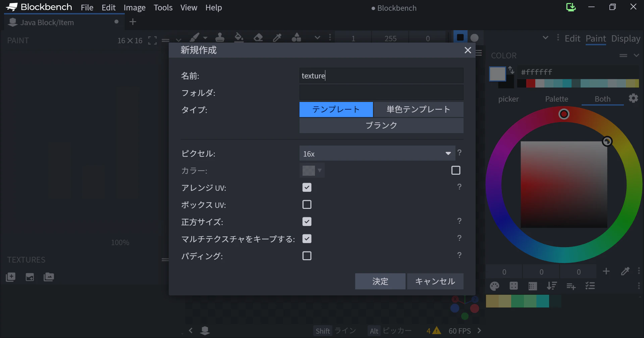Click the playlist-add palette icon
Viewport: 644px width, 338px height.
571,286
